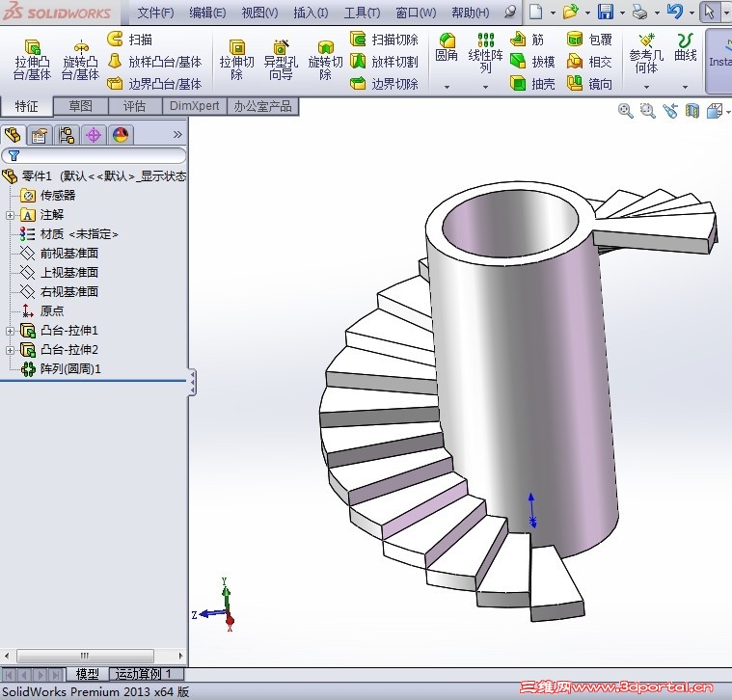This screenshot has width=732, height=700.
Task: Open the 编辑(E) menu
Action: pos(207,13)
